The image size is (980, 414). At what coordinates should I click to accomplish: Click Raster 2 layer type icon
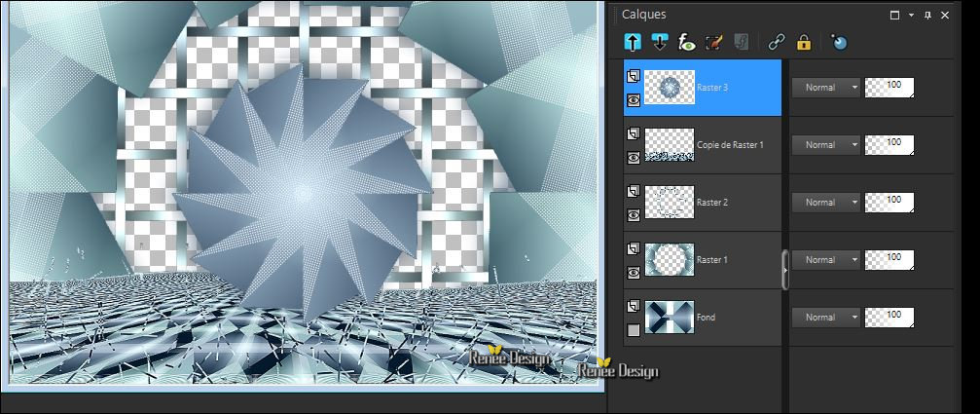(634, 191)
